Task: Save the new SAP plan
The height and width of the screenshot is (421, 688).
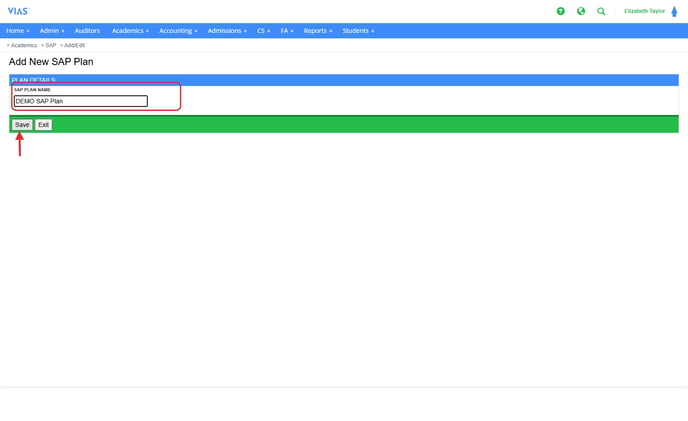Action: 22,125
